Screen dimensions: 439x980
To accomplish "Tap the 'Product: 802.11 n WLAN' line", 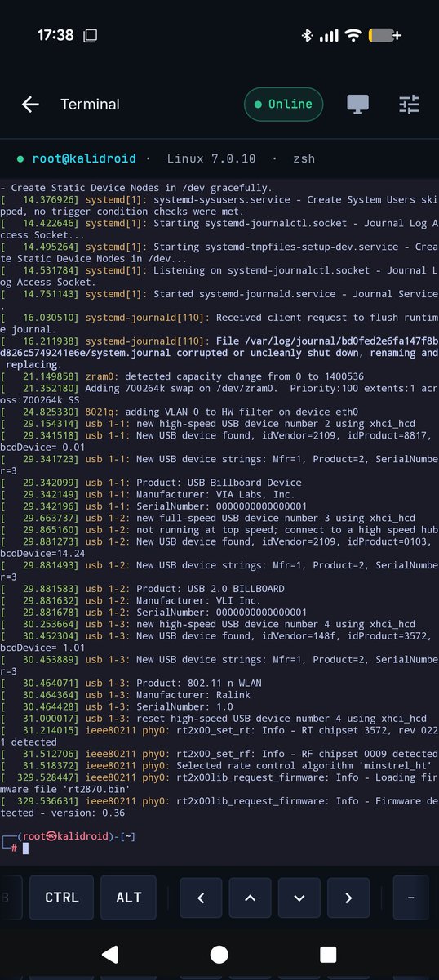I will (x=131, y=683).
